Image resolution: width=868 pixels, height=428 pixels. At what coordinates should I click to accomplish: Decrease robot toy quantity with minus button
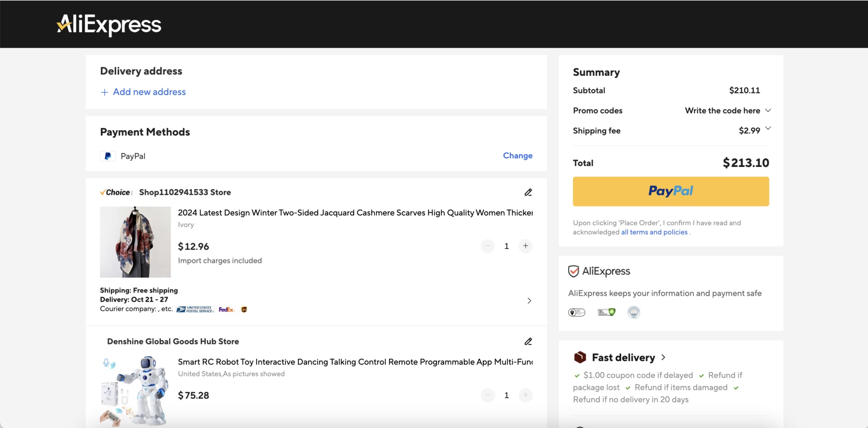488,396
